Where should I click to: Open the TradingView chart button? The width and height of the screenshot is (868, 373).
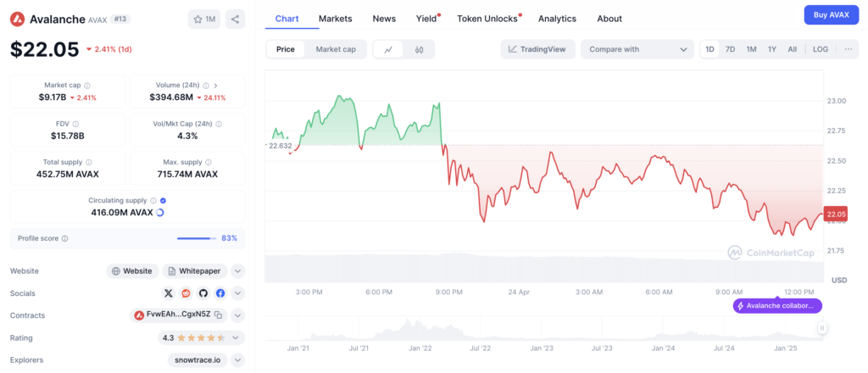tap(537, 49)
